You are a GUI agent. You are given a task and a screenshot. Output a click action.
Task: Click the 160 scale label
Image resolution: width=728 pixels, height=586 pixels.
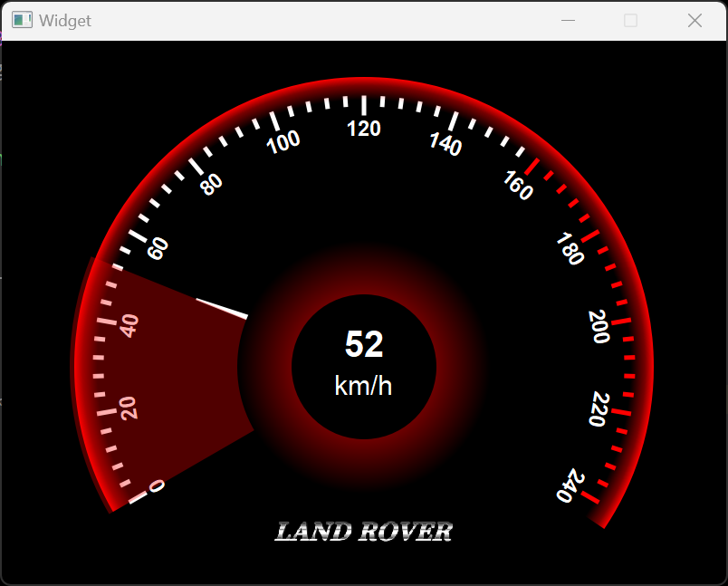pos(518,186)
